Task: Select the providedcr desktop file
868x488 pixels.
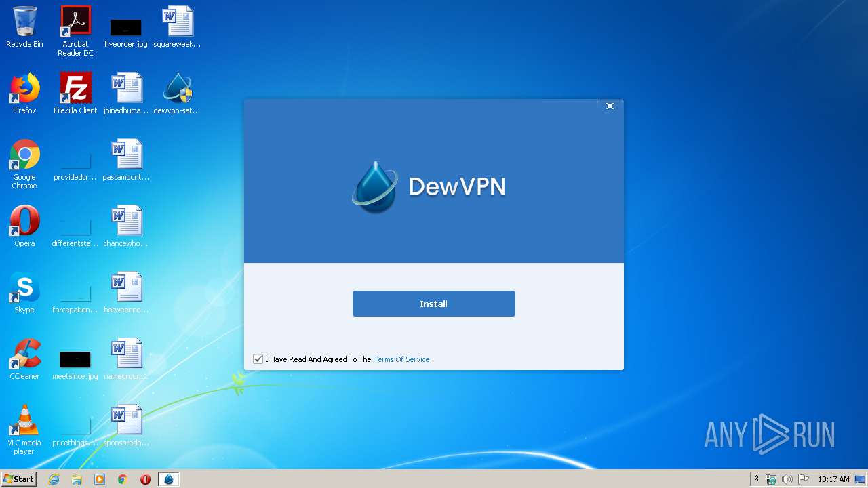Action: tap(75, 167)
